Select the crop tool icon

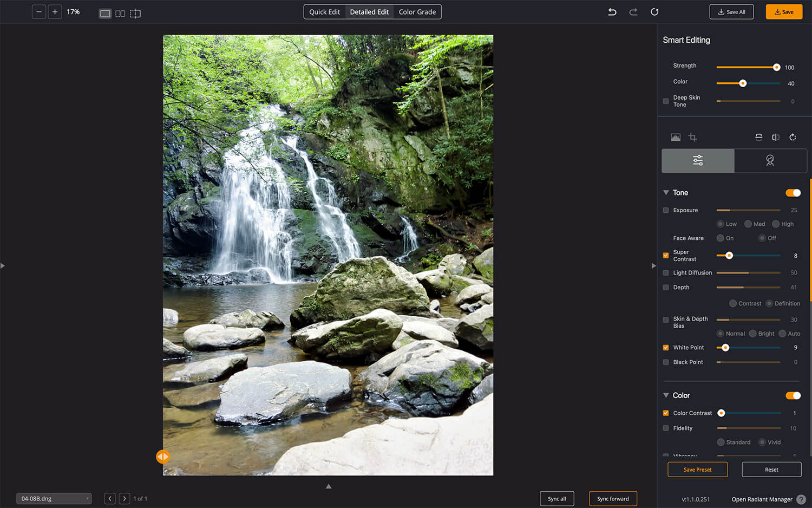[x=692, y=138]
